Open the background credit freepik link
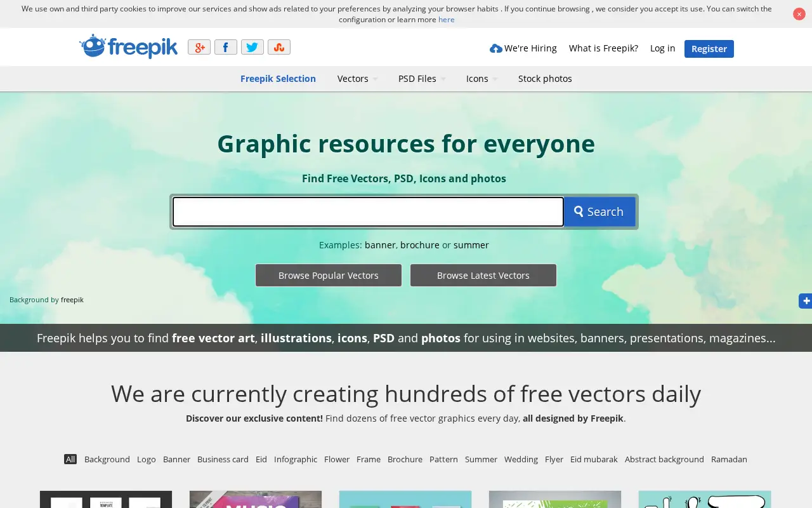 [72, 300]
